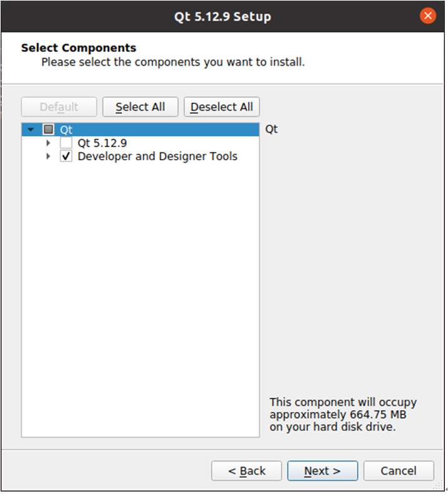
Task: Check the Qt 5.12.9 checkbox
Action: (x=66, y=143)
